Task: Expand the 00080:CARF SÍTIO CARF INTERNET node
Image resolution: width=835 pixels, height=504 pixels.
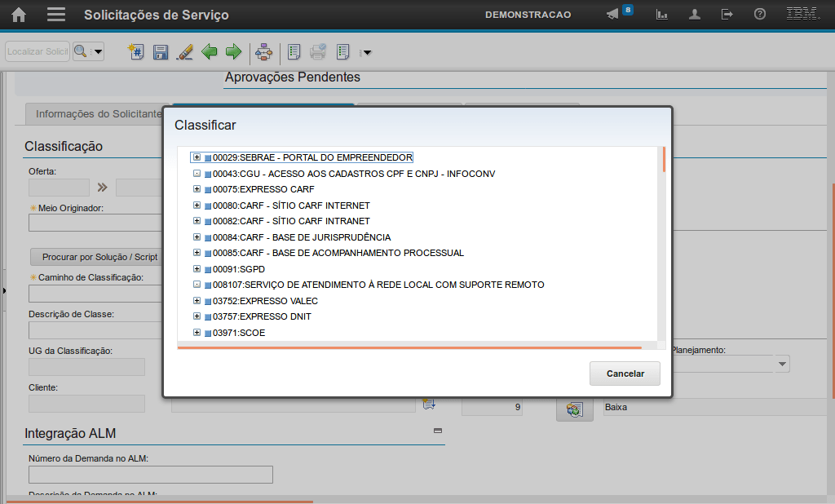Action: coord(197,206)
